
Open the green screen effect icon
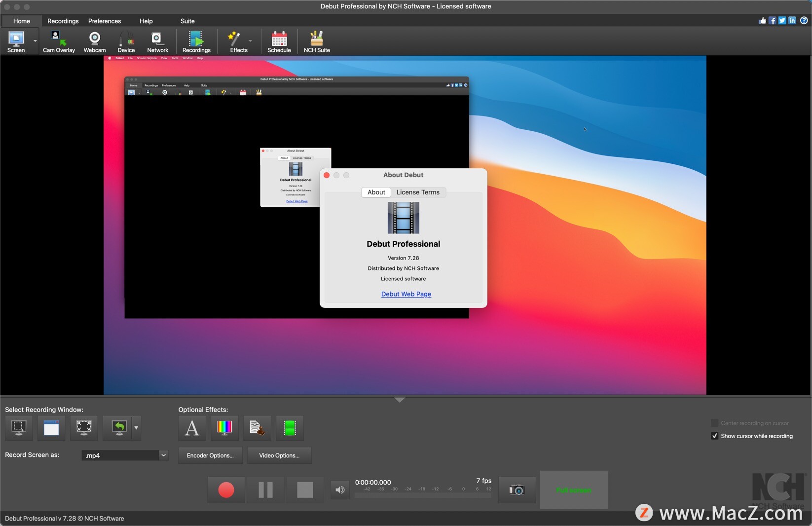click(x=290, y=427)
